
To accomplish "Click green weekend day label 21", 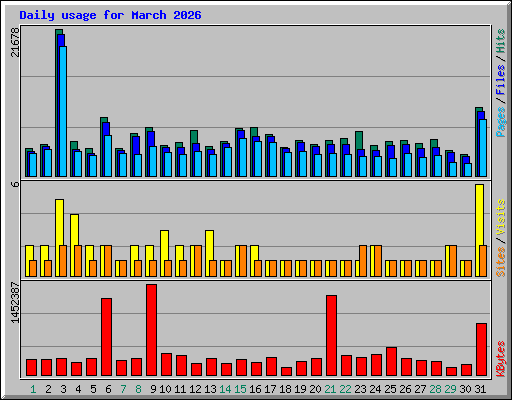I will 330,389.
